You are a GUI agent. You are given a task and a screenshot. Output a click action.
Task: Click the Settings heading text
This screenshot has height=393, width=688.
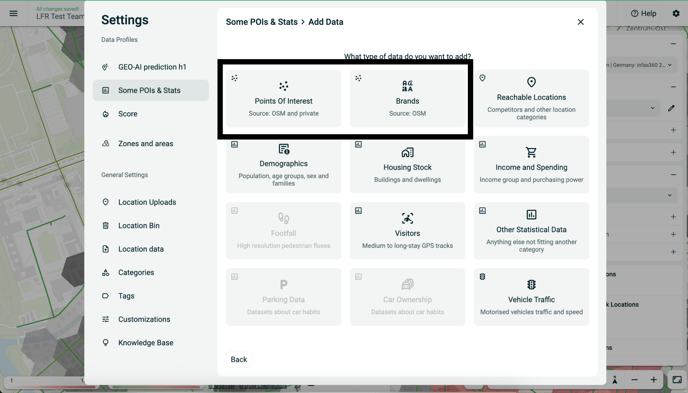pyautogui.click(x=125, y=20)
